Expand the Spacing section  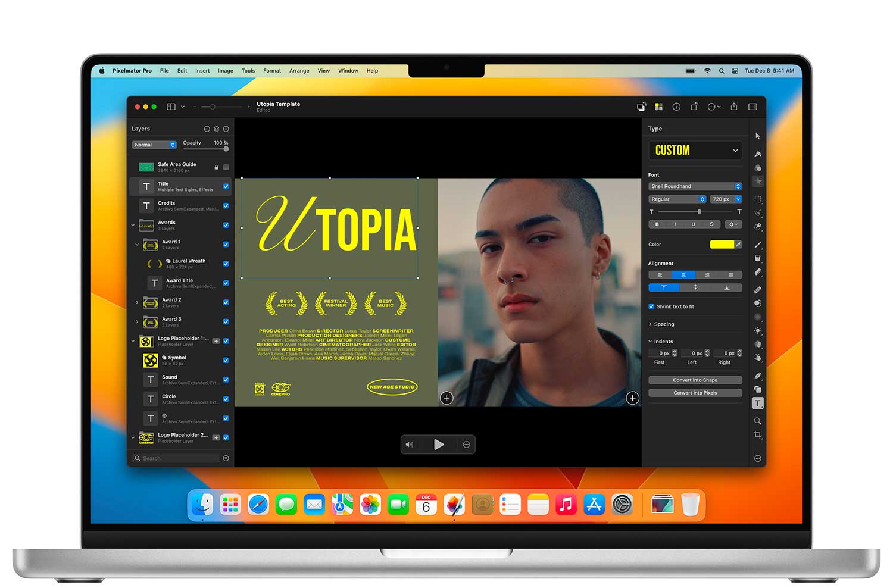(650, 324)
